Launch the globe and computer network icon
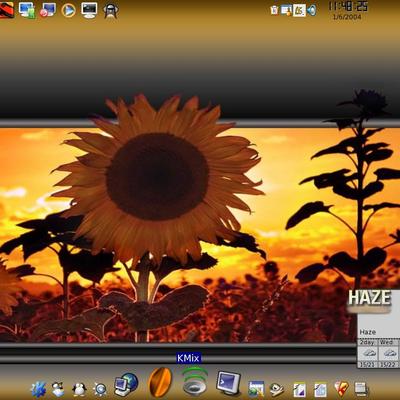 pos(126,384)
